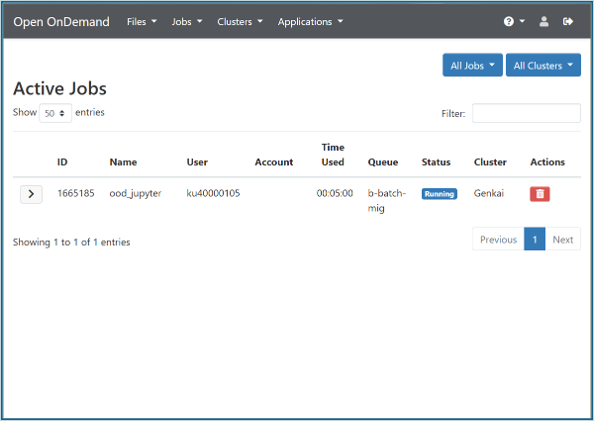Select page 1 in pagination
The width and height of the screenshot is (594, 421).
point(535,239)
